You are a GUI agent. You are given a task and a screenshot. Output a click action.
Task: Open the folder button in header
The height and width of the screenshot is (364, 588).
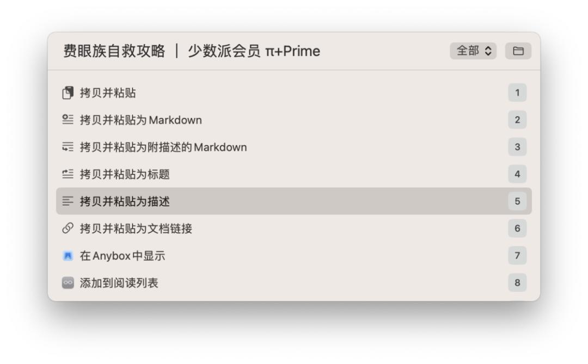pos(518,51)
